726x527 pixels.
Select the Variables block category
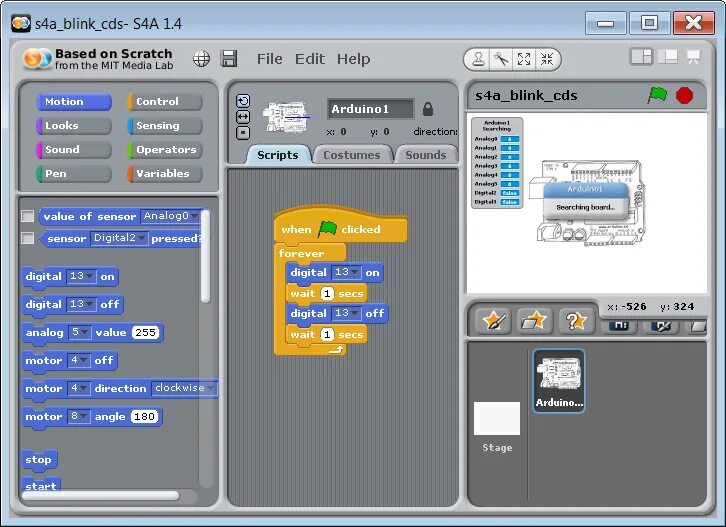click(x=165, y=174)
